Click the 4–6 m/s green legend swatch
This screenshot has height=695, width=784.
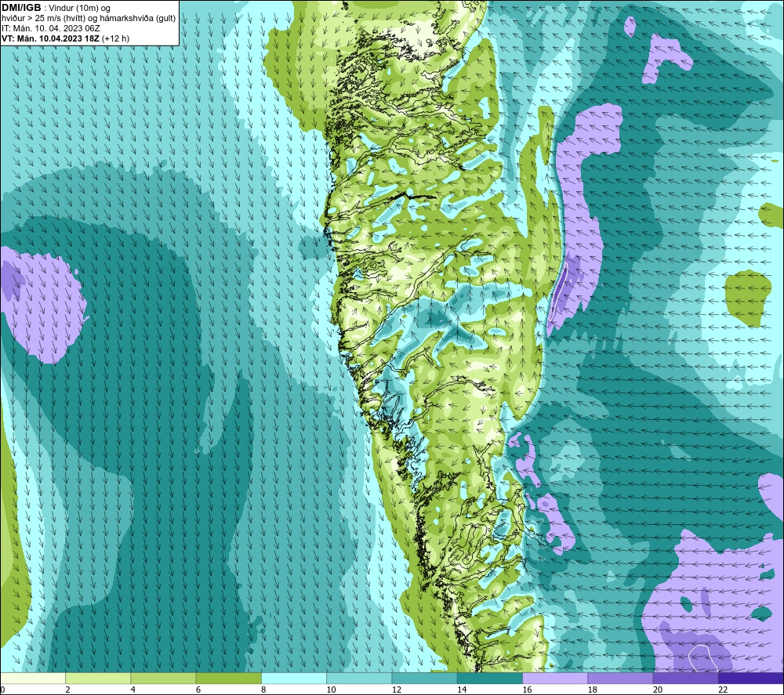(x=164, y=678)
